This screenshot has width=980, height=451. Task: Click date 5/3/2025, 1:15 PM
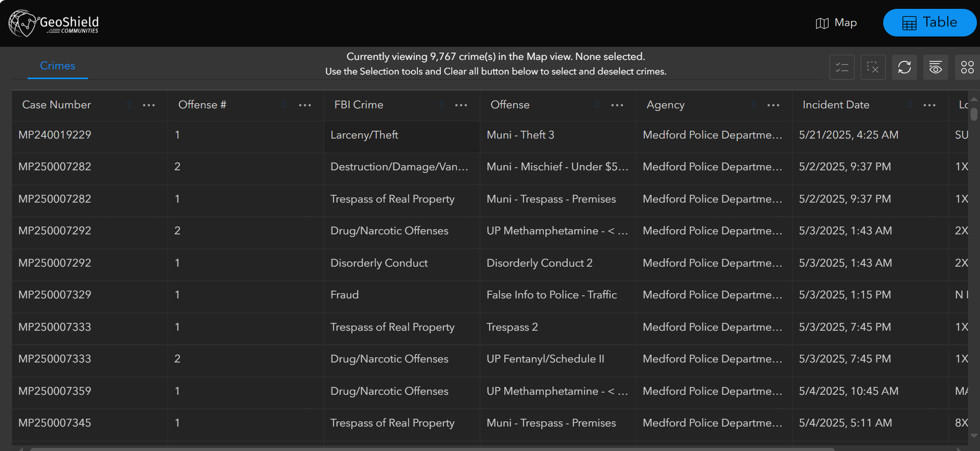coord(845,295)
